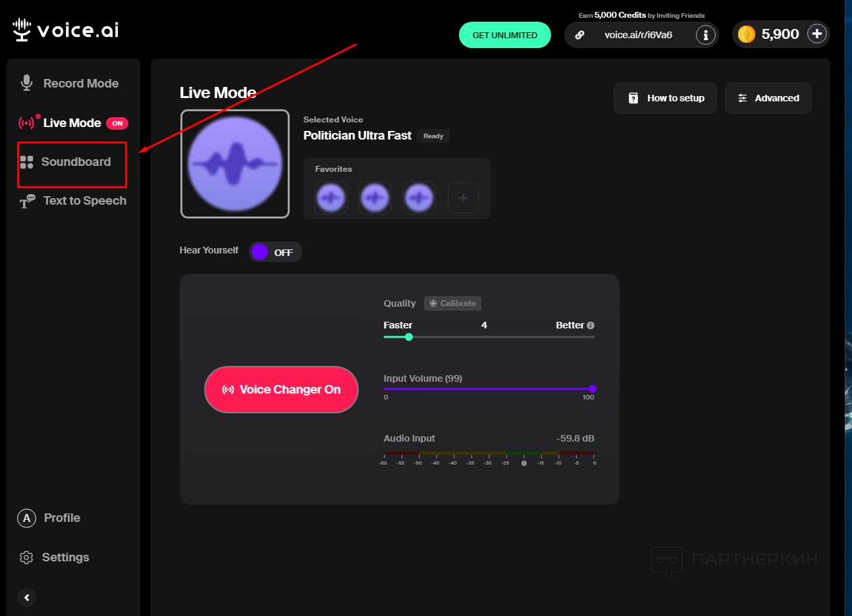Click the Faster label
Viewport: 852px width, 616px height.
[398, 325]
